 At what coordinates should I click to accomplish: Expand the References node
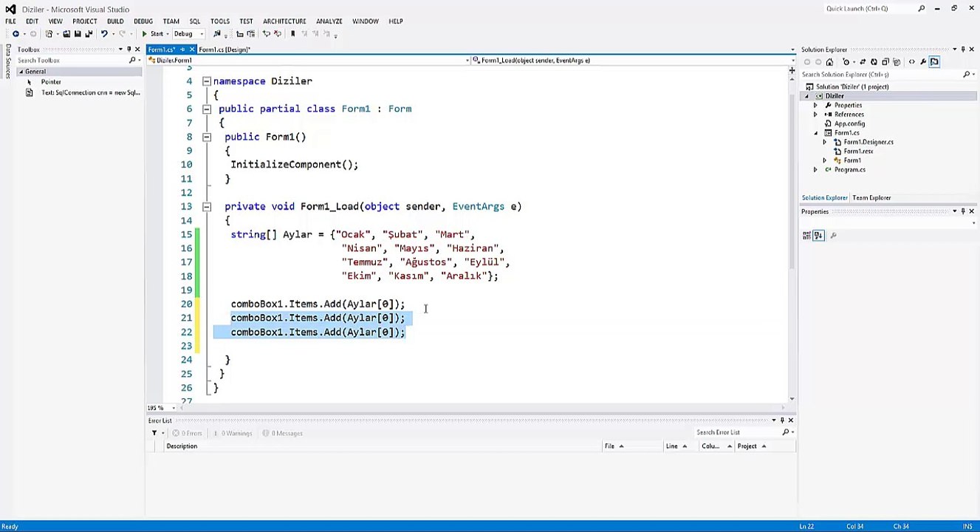point(815,115)
